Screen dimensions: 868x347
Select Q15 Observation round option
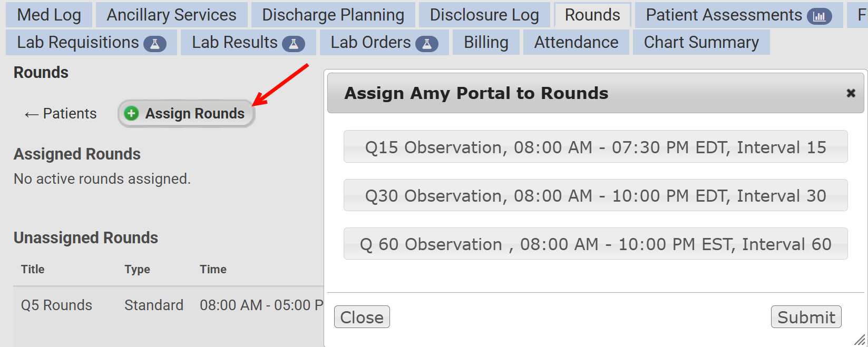[596, 147]
